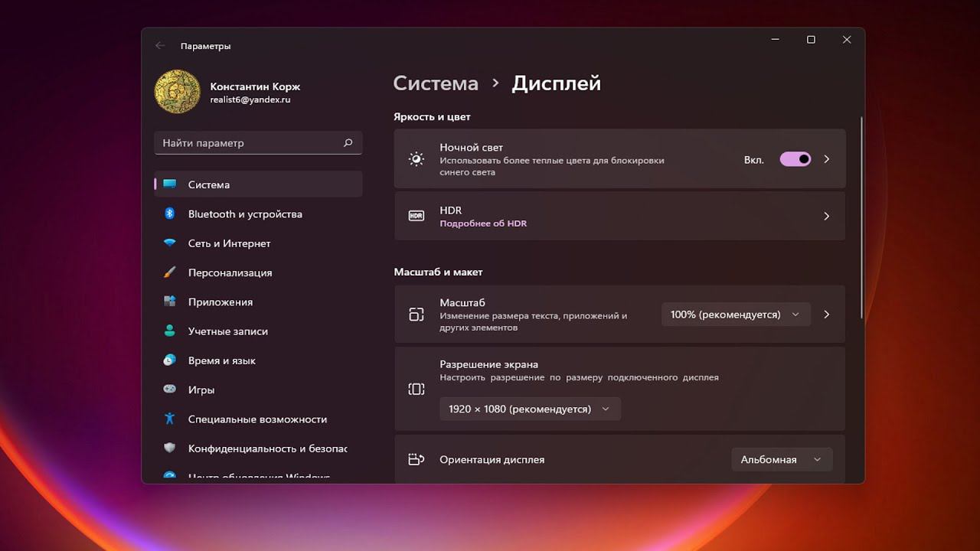Open the 100% scale dropdown

click(736, 315)
